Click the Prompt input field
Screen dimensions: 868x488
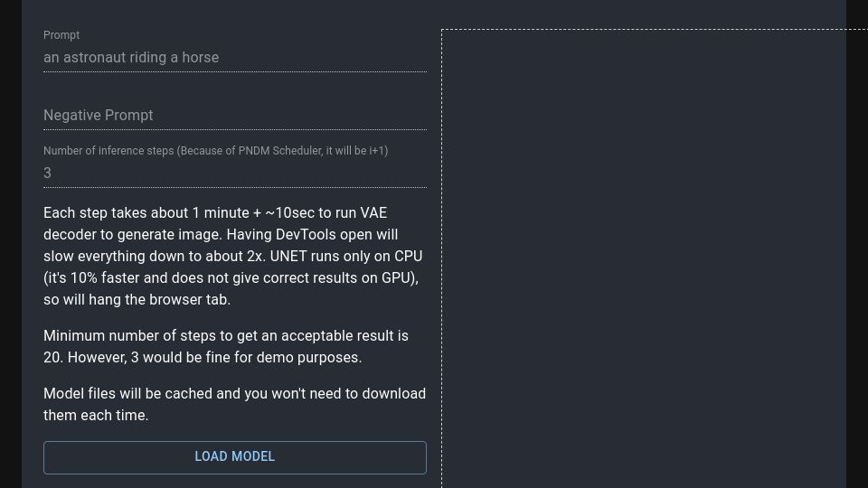235,58
